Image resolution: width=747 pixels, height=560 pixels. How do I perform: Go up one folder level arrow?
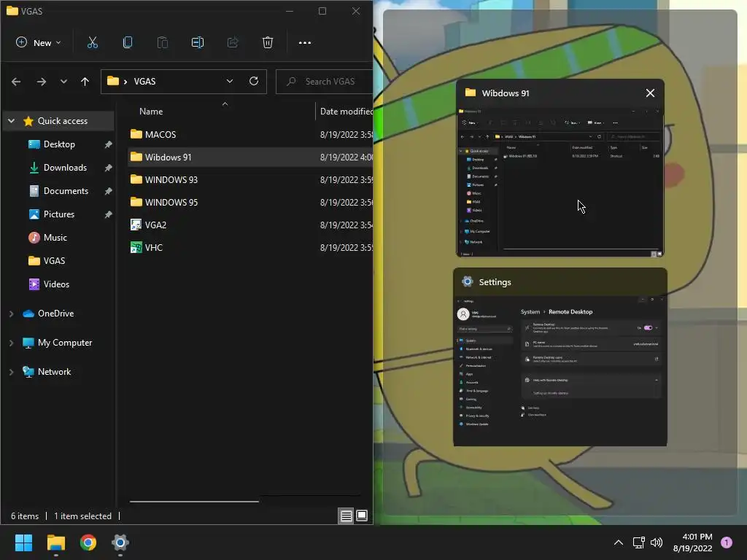click(x=85, y=82)
